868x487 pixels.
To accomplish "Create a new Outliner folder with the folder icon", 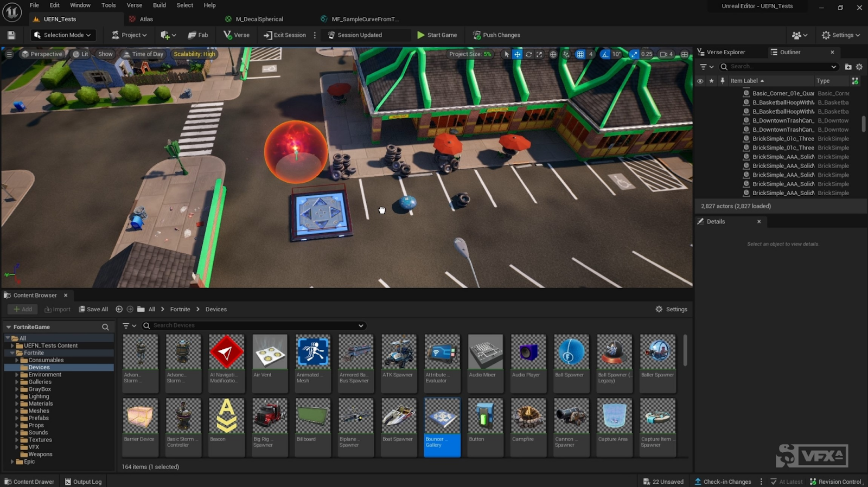I will (x=848, y=67).
